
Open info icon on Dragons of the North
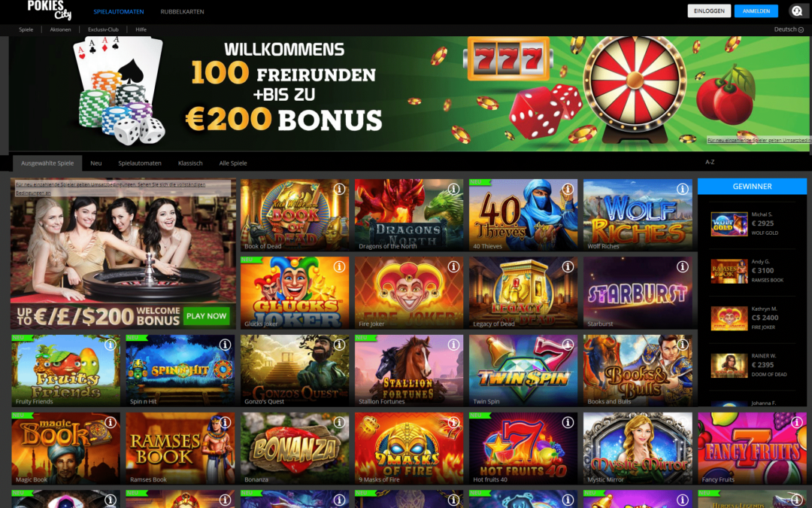pos(453,189)
